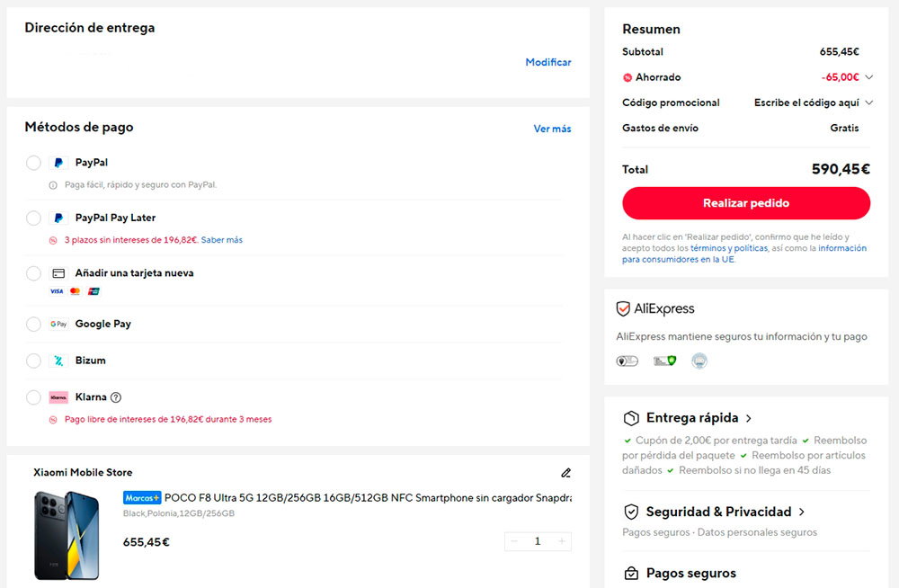
Task: Click the Gastos de envío Gratis value
Action: (844, 128)
